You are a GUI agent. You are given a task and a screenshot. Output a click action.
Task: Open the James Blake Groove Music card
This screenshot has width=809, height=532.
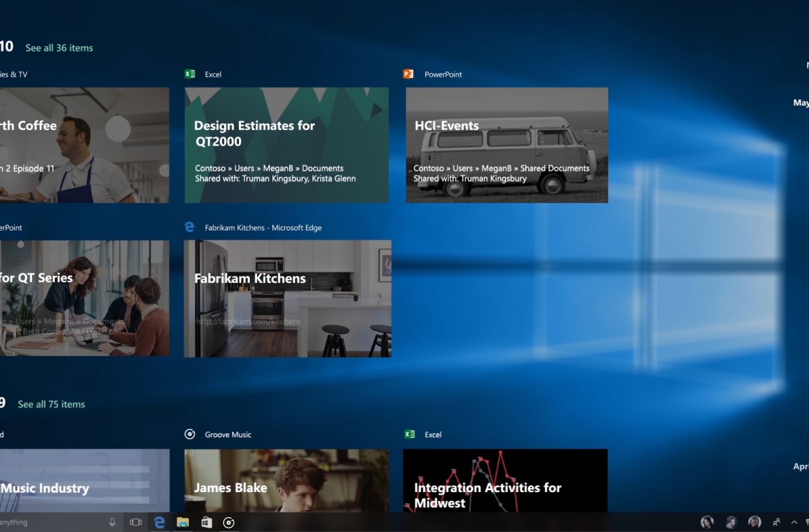[287, 480]
